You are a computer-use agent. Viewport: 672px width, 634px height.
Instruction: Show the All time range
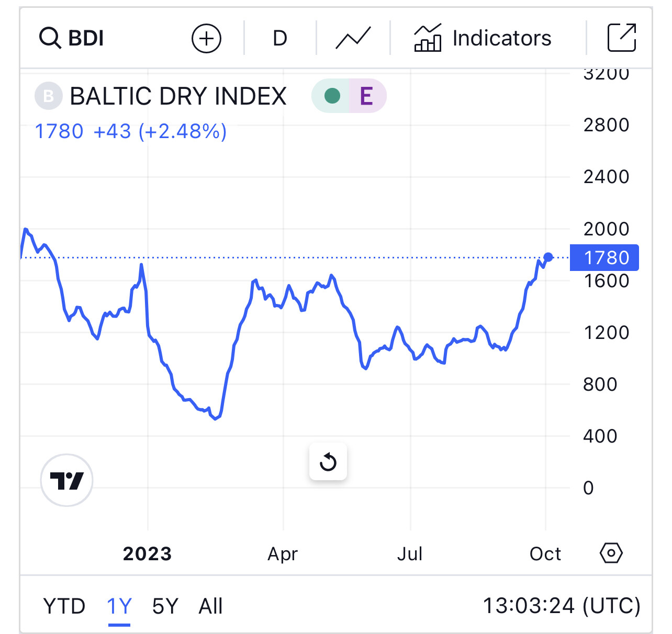click(210, 606)
